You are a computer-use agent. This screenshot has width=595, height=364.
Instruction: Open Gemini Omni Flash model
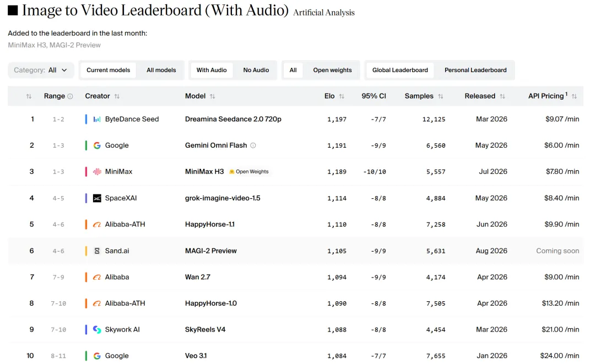tap(216, 145)
